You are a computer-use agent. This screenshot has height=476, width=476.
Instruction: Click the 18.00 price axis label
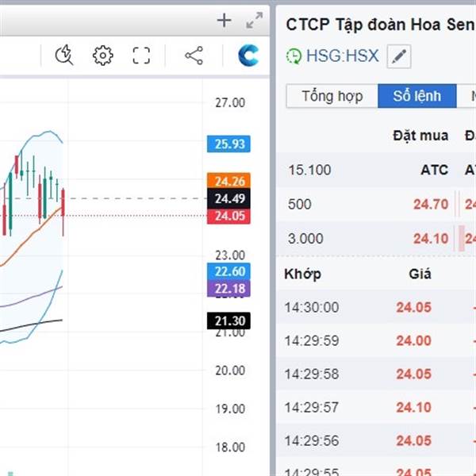pos(230,447)
